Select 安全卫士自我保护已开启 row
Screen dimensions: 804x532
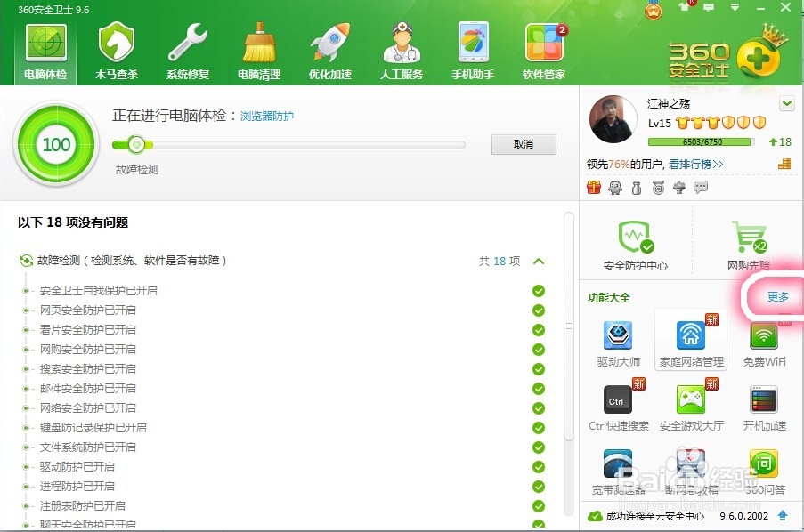tap(285, 291)
